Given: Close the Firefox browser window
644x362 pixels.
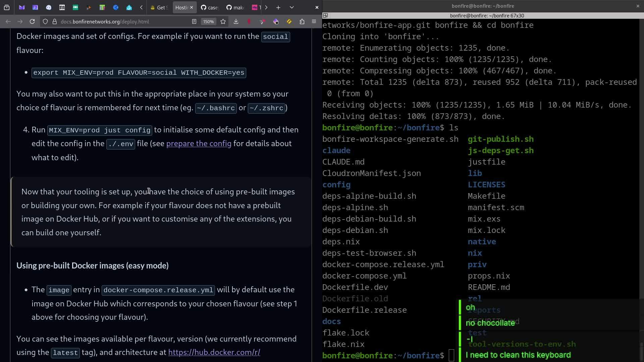Looking at the screenshot, I should (317, 7).
